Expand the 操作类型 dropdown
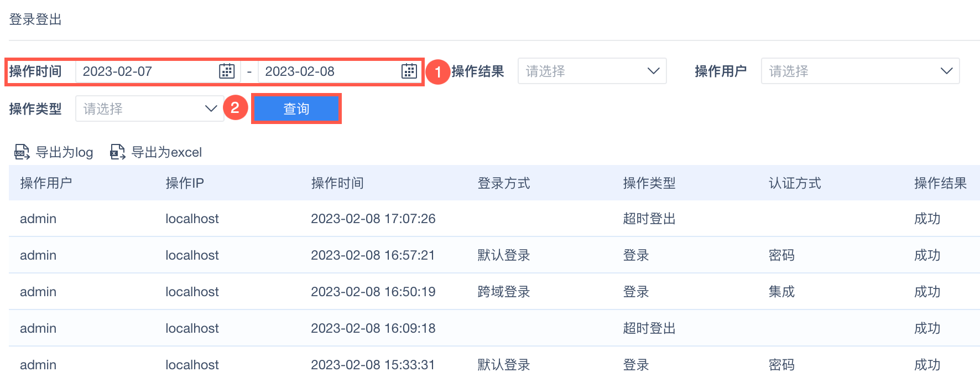 (149, 109)
